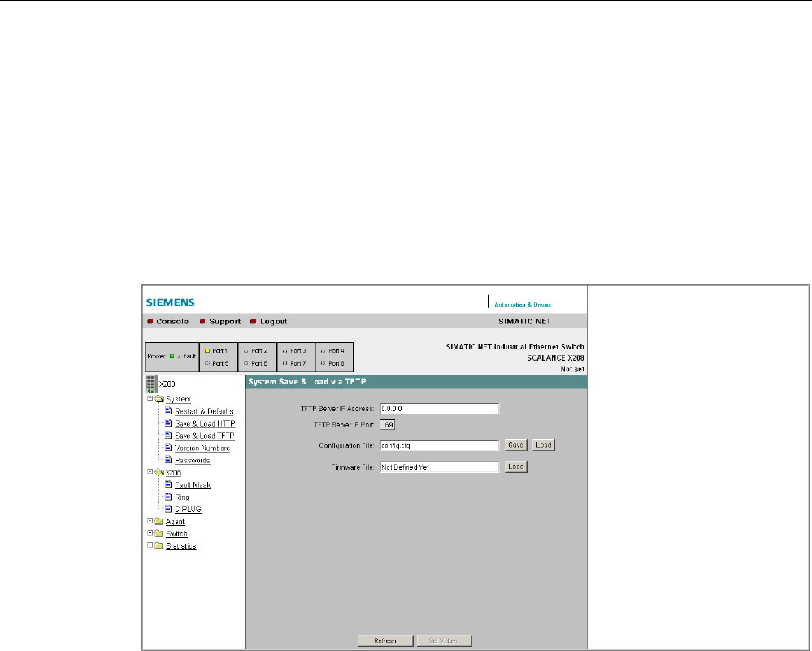
Task: Click page icon beside Fault Mask
Action: pyautogui.click(x=168, y=484)
